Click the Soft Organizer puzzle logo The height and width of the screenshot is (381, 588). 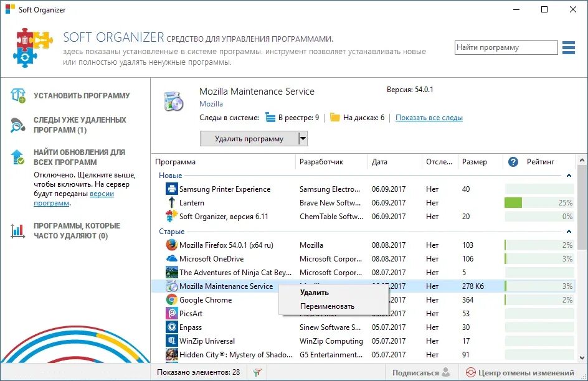[x=32, y=47]
